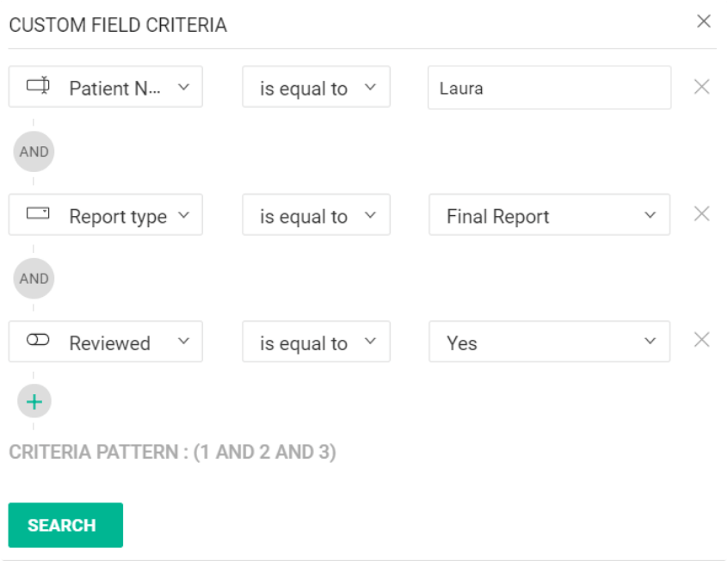This screenshot has width=728, height=561.
Task: Click the toggle field icon beside Reviewed
Action: [x=38, y=341]
